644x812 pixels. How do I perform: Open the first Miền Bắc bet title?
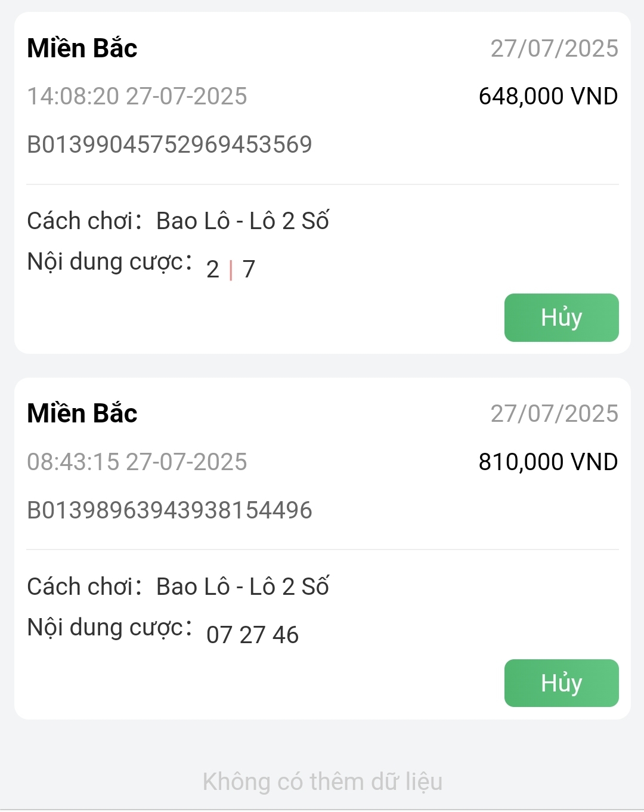click(x=82, y=48)
